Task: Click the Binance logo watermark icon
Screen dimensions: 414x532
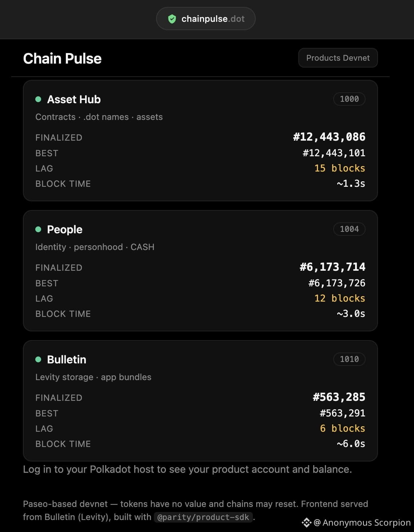Action: pos(306,523)
